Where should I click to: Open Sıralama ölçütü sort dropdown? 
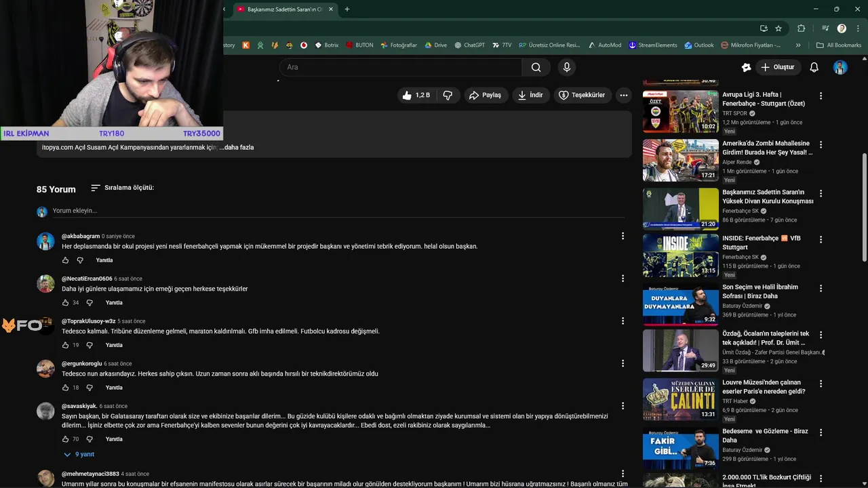coord(123,188)
